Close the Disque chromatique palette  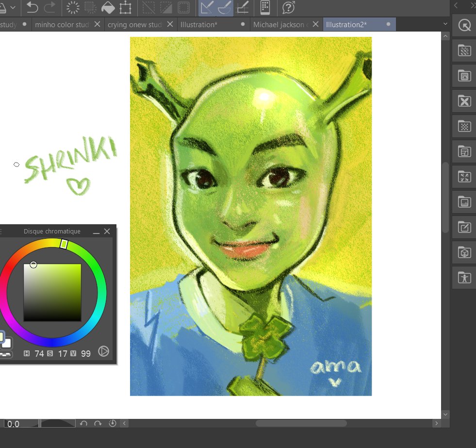[107, 232]
